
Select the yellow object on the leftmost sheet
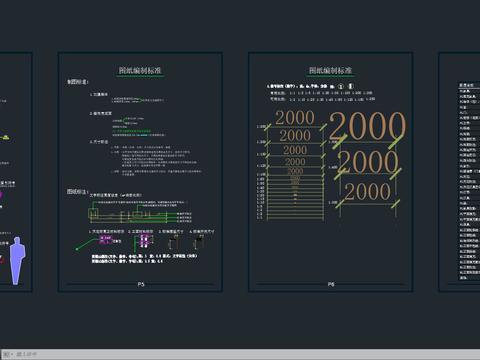(7, 138)
